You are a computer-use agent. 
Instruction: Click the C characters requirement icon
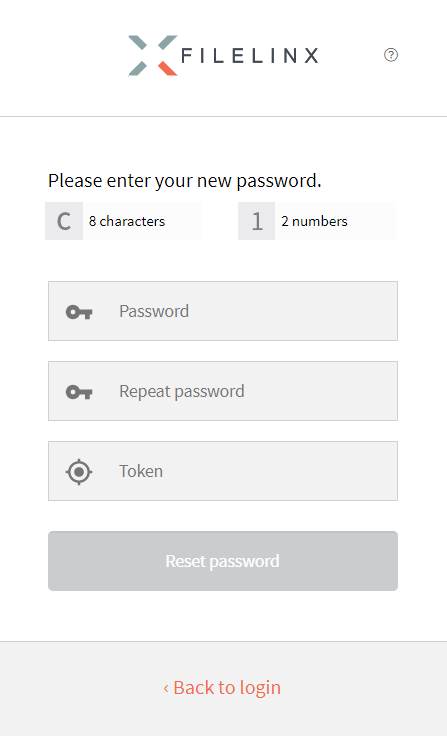pos(64,221)
